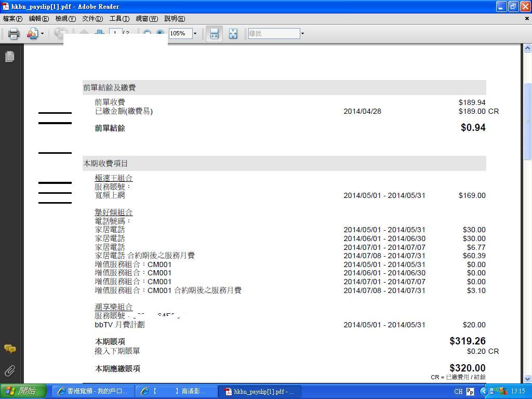This screenshot has height=399, width=532.
Task: Click the $0.94 previous balance amount
Action: click(473, 128)
